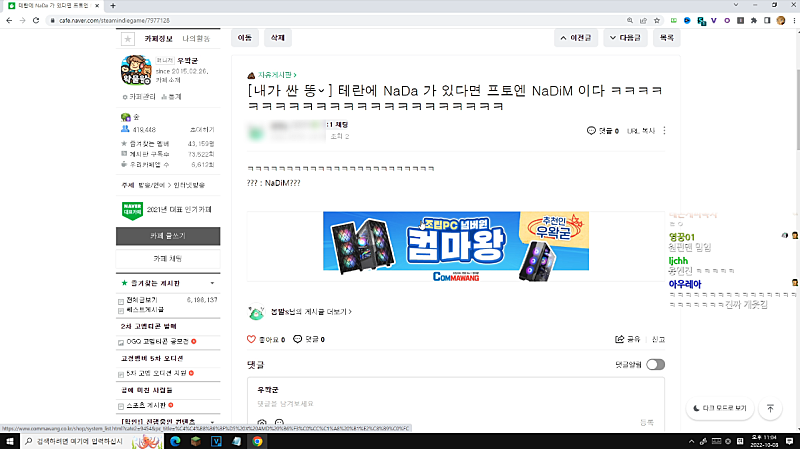Image resolution: width=800 pixels, height=449 pixels.
Task: Click the browser forward arrow
Action: click(22, 20)
